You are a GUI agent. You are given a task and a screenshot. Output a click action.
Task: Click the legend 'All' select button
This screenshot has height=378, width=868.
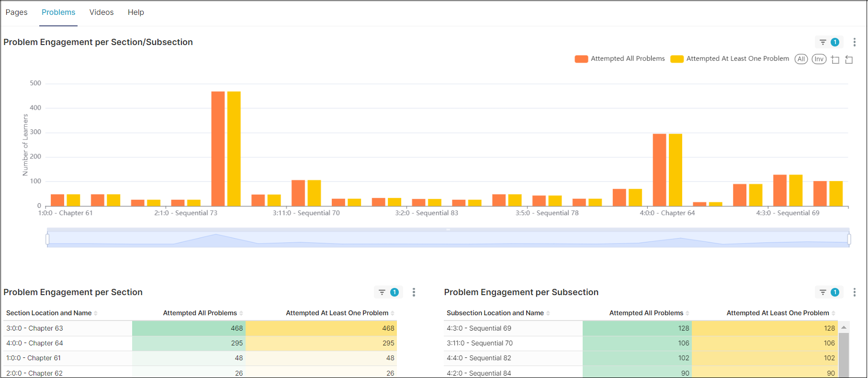tap(801, 59)
